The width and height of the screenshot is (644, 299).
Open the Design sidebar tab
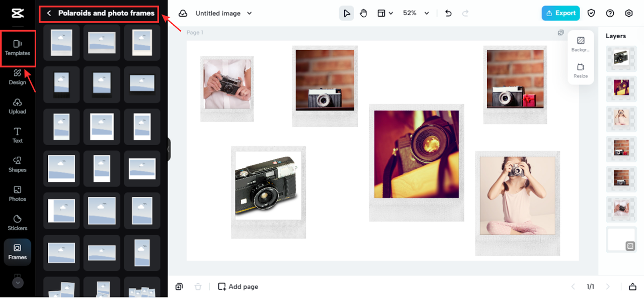18,77
